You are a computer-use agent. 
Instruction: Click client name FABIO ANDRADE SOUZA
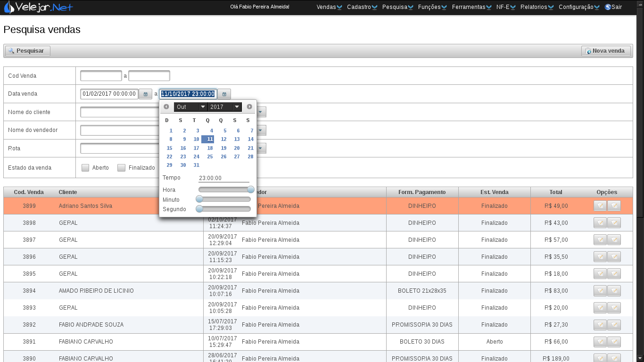click(91, 325)
